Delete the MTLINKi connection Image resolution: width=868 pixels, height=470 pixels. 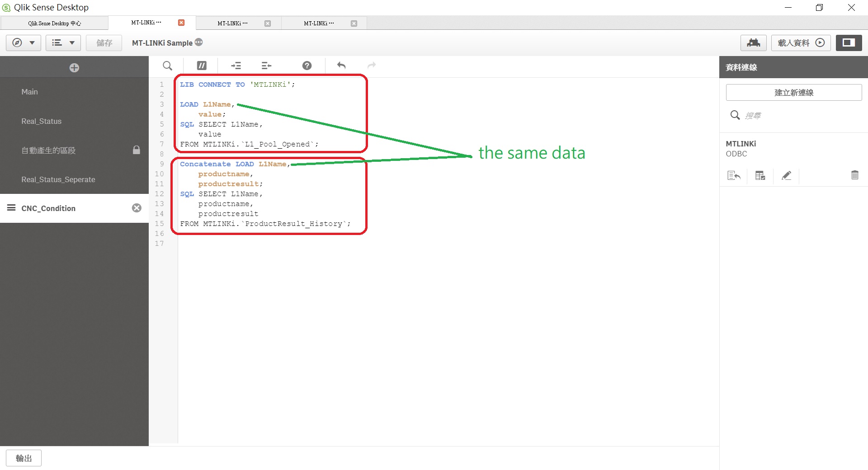coord(854,175)
